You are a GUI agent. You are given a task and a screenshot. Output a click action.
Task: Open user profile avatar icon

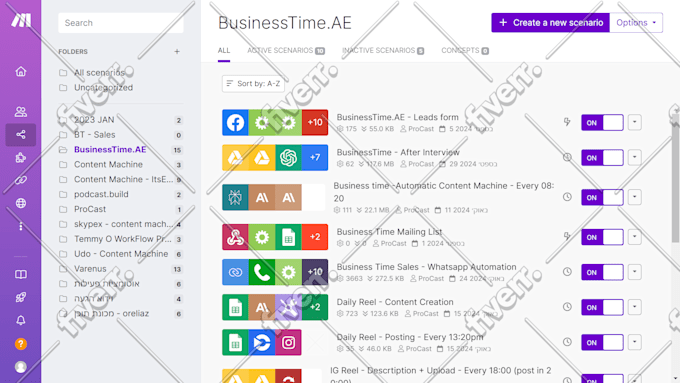pyautogui.click(x=21, y=367)
